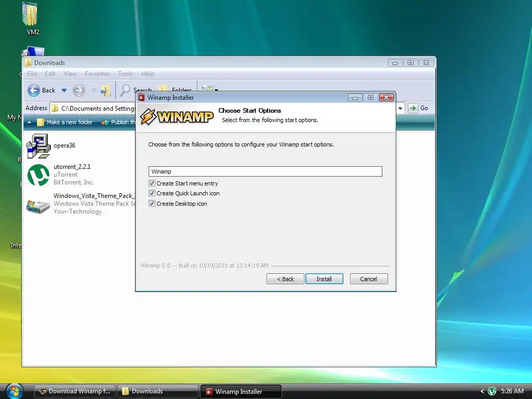Click the Search magnifier in Downloads toolbar

pyautogui.click(x=125, y=90)
